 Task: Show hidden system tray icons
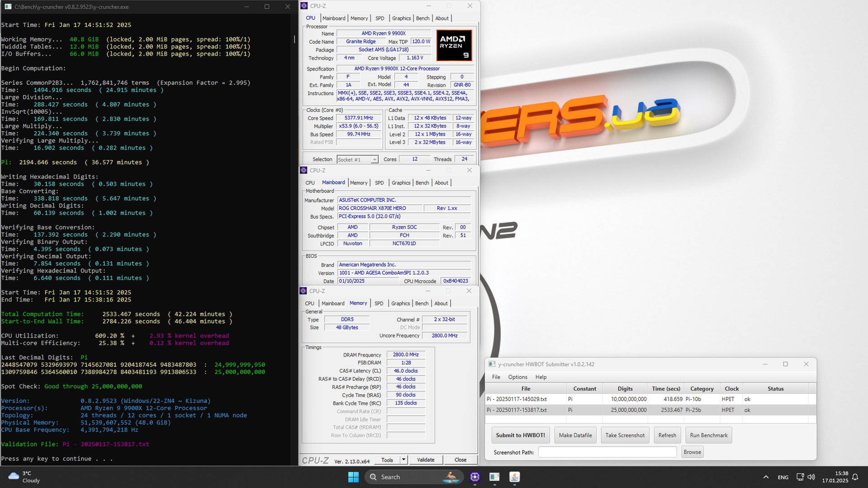click(766, 477)
